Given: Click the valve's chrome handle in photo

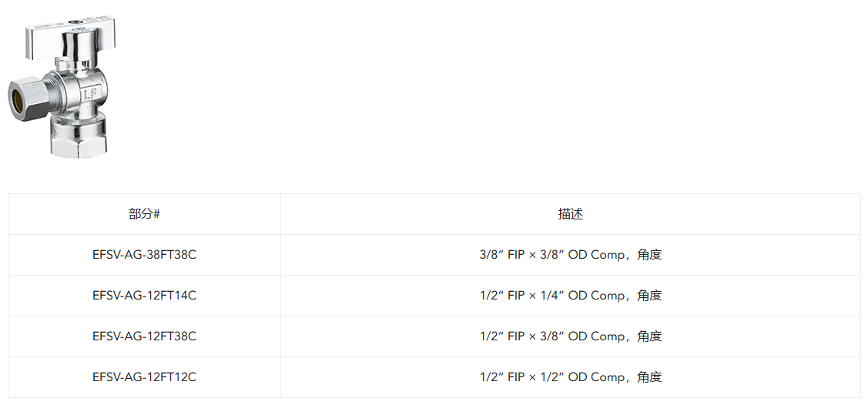Looking at the screenshot, I should (x=72, y=38).
